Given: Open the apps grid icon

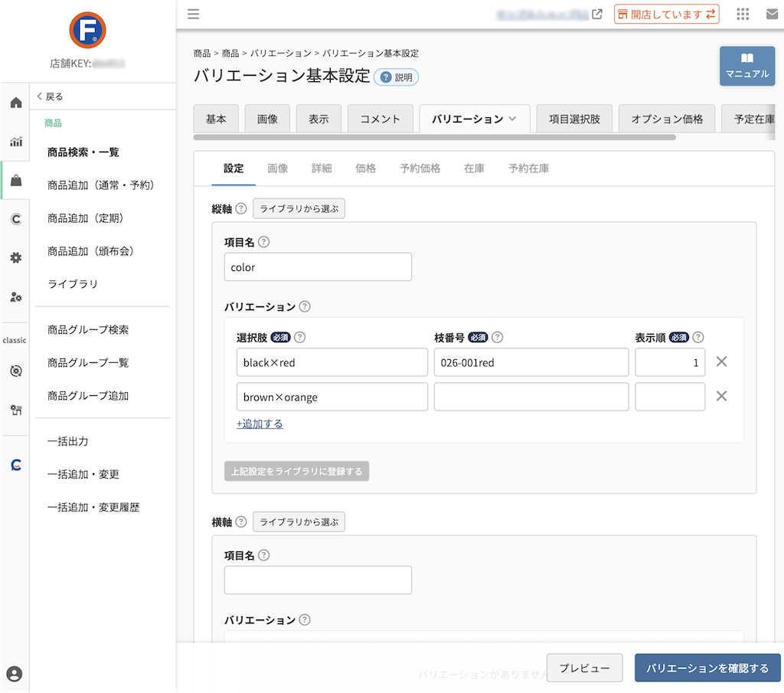Looking at the screenshot, I should tap(743, 14).
